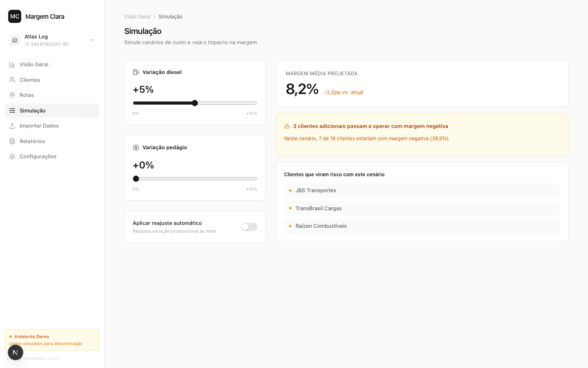Image resolution: width=588 pixels, height=368 pixels.
Task: Click the Variação pedágio slider handle
Action: pyautogui.click(x=136, y=179)
